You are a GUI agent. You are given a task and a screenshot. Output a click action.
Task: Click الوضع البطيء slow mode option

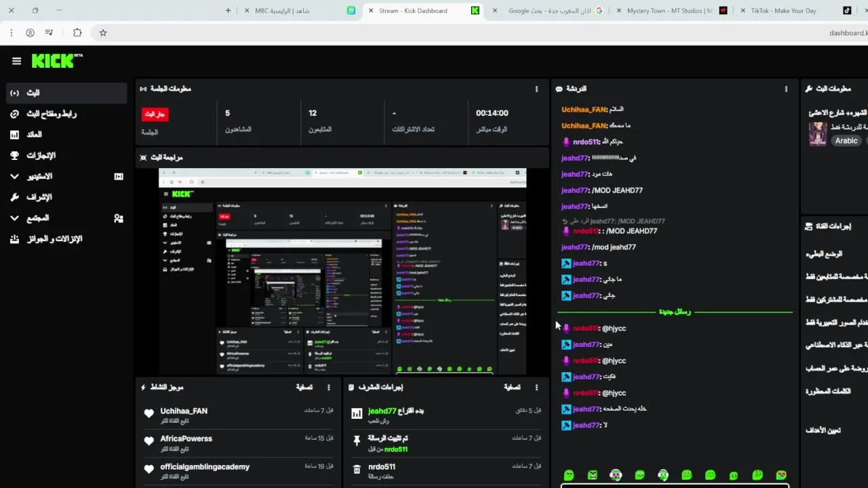click(x=824, y=253)
